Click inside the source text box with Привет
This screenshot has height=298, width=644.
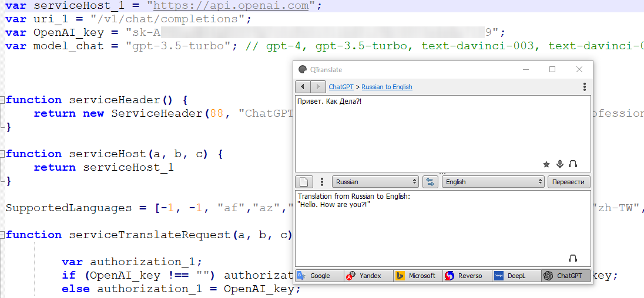(443, 134)
